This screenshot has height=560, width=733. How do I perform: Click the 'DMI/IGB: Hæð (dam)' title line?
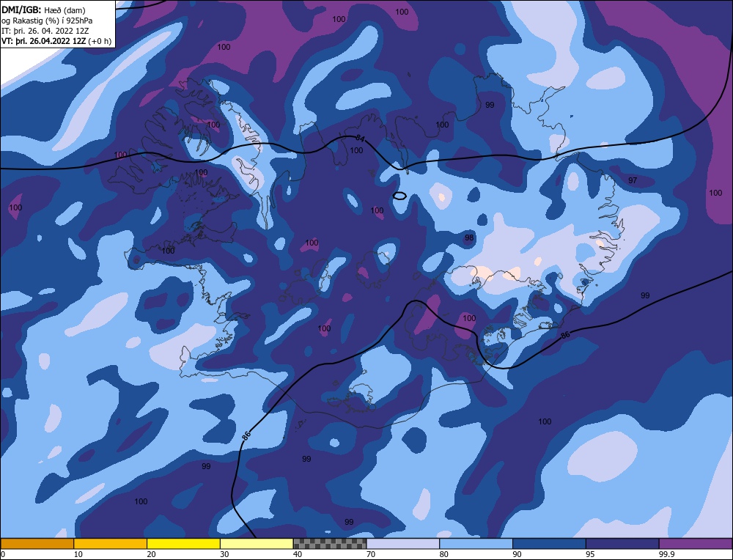tap(43, 10)
